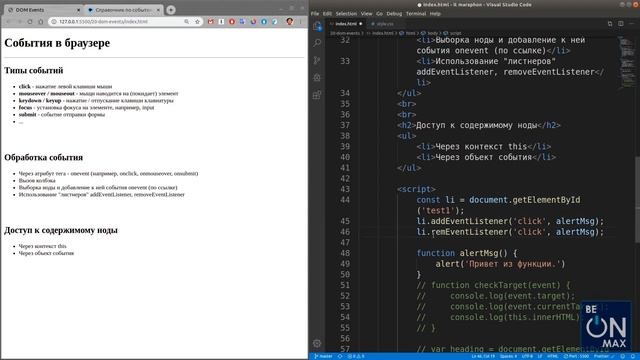This screenshot has height=360, width=640.
Task: Click the Prettier status bar item
Action: pyautogui.click(x=604, y=356)
